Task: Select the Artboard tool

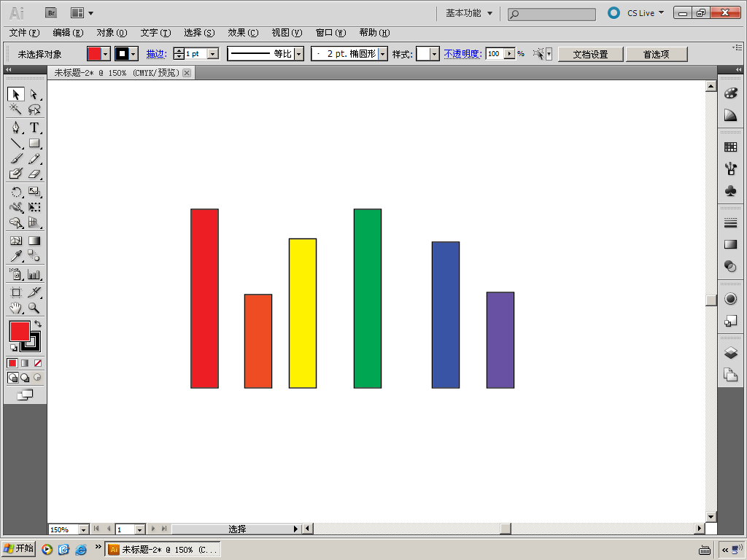Action: 16,292
